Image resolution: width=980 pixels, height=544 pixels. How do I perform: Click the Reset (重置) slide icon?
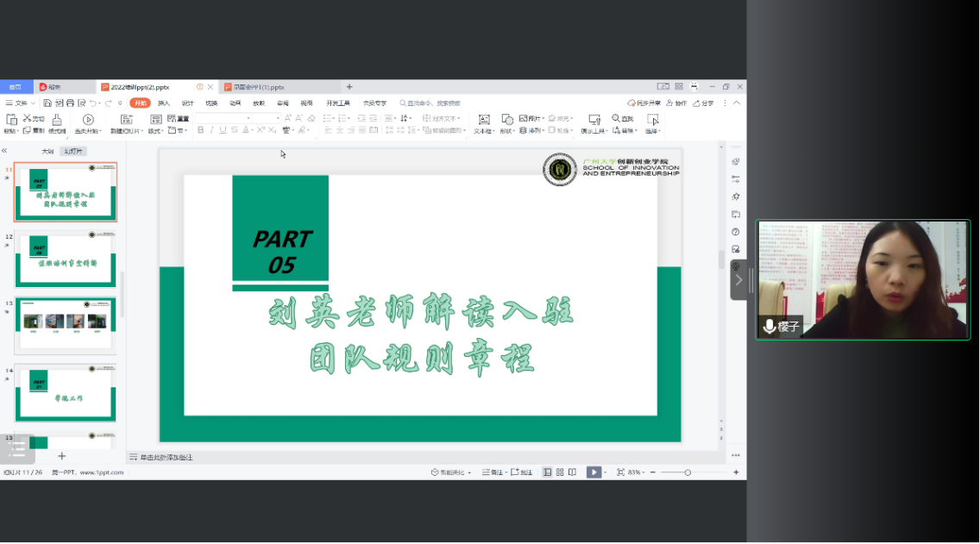click(172, 118)
